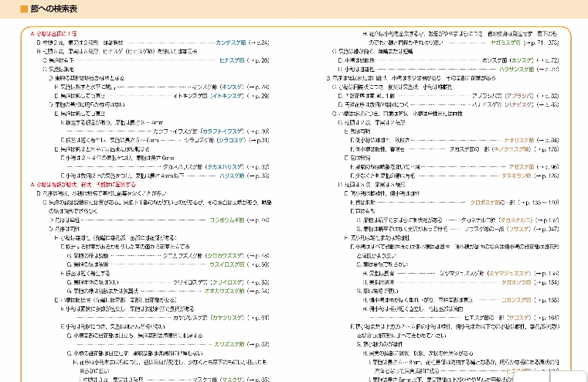Open the イトキンスゲ link (p.29)

[227, 96]
